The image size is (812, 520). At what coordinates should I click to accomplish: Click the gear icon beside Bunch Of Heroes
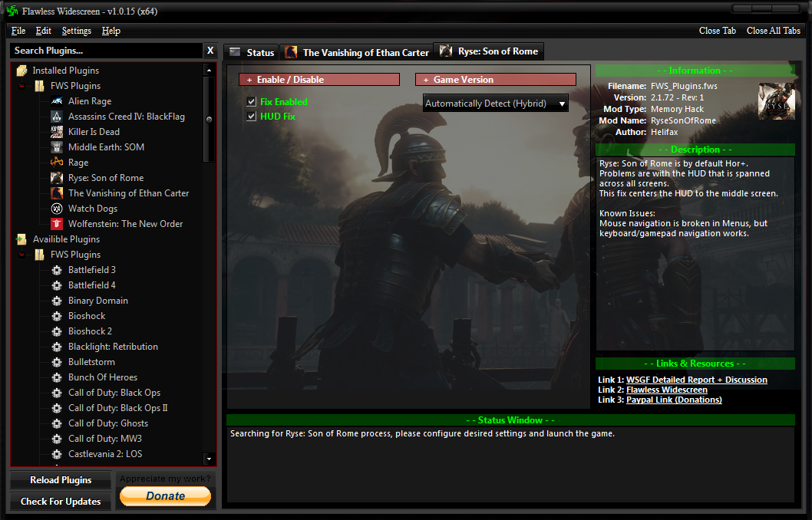coord(57,377)
